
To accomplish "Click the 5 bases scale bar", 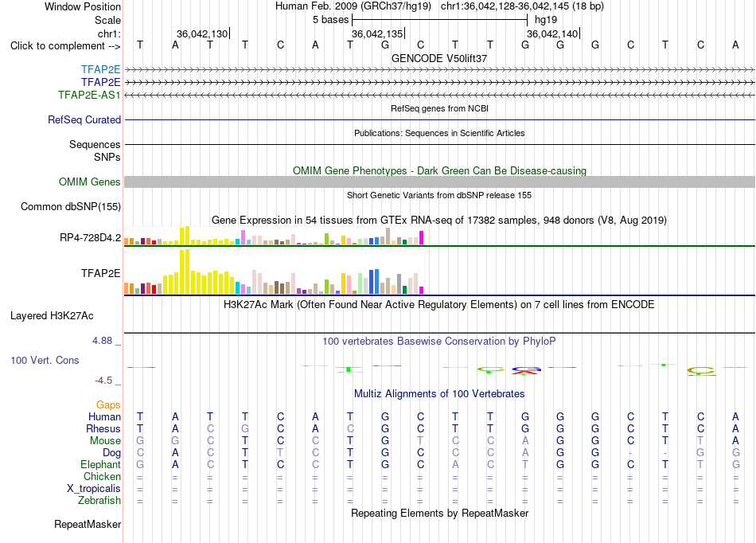I will point(440,20).
